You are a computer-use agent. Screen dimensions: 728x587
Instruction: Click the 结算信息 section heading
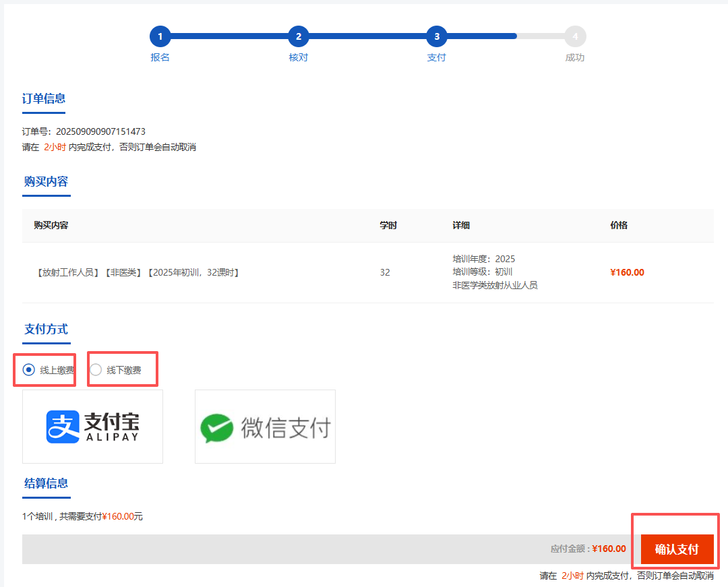pyautogui.click(x=46, y=483)
